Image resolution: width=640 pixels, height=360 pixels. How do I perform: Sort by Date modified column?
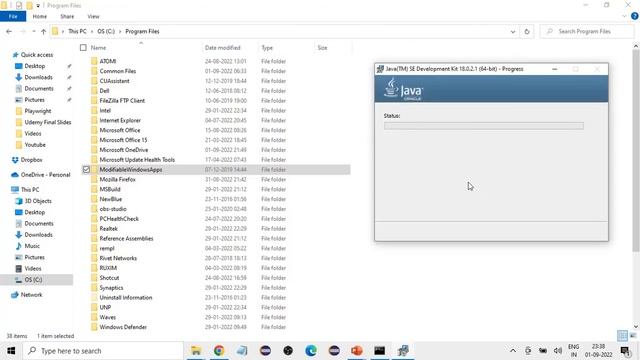222,48
